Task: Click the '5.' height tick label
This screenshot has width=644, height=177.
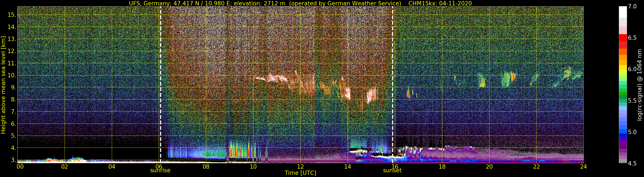Action: point(13,136)
